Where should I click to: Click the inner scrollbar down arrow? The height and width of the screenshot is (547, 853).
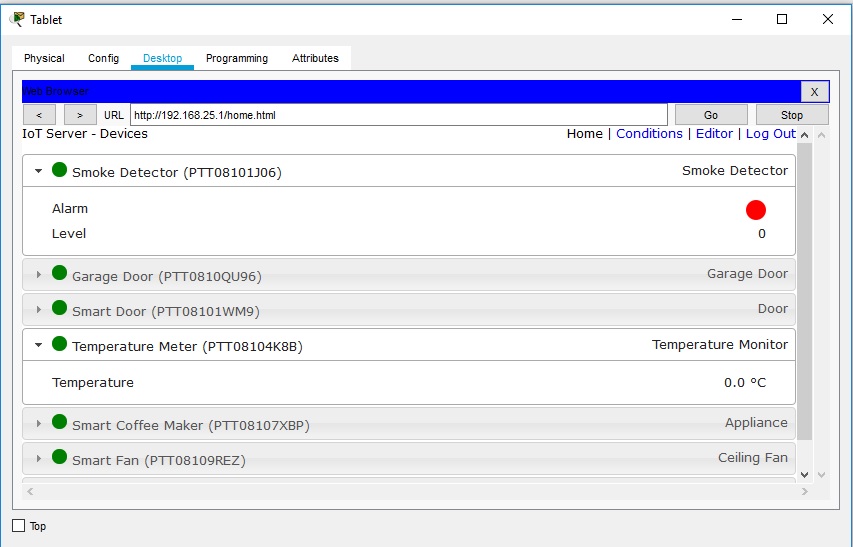[805, 475]
